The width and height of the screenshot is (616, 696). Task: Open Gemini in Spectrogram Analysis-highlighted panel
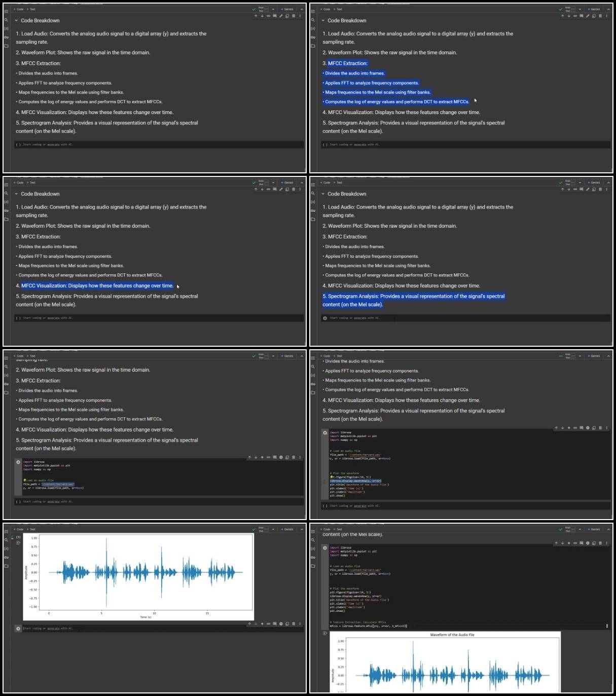point(594,182)
